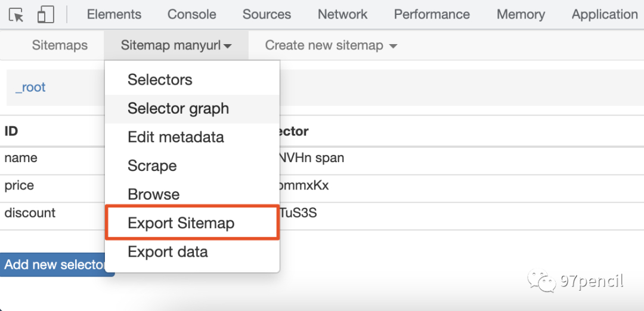Open the Performance tab

pyautogui.click(x=432, y=14)
